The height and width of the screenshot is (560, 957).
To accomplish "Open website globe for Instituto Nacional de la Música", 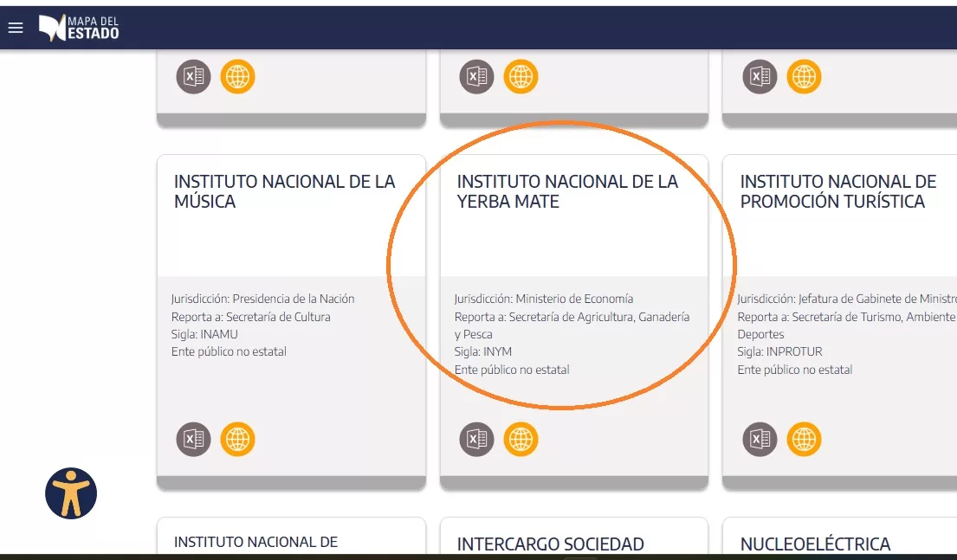I will click(237, 439).
